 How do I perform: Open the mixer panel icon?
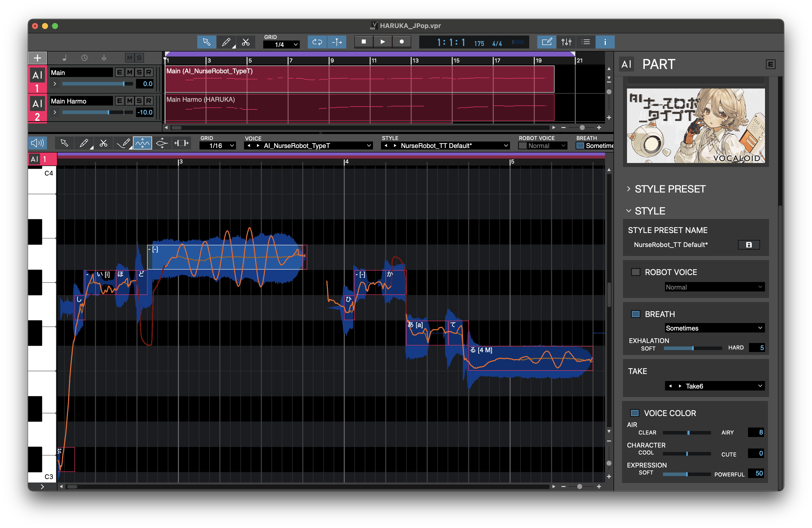(566, 42)
